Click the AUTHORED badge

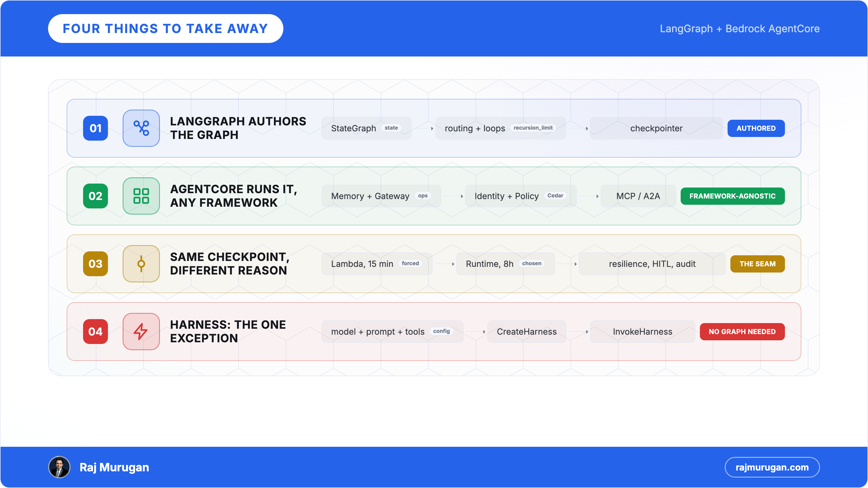point(756,128)
